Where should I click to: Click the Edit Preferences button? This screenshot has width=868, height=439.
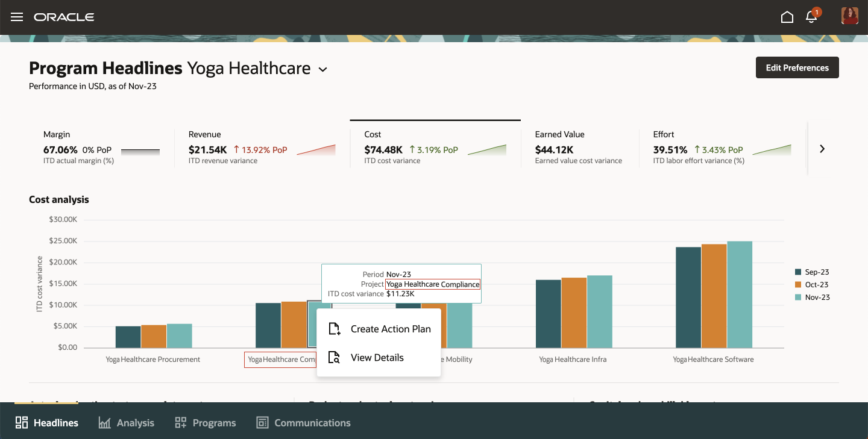[x=797, y=67]
